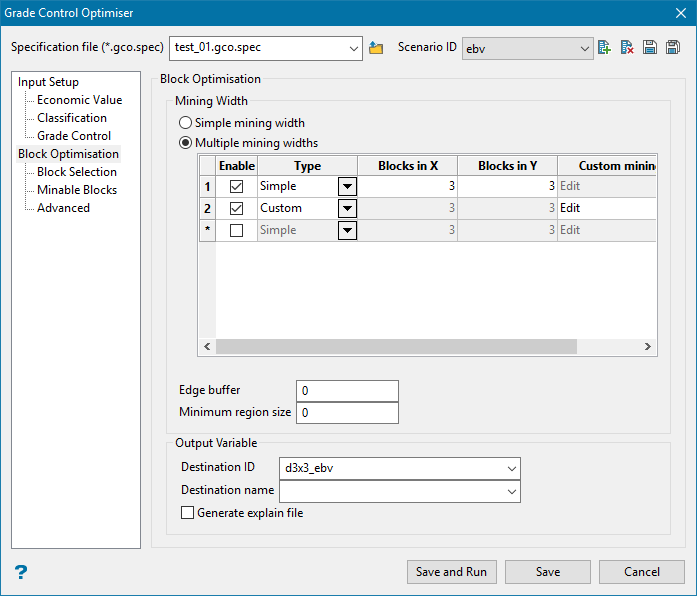Click the save scenario icon
This screenshot has height=596, width=697.
[x=650, y=48]
